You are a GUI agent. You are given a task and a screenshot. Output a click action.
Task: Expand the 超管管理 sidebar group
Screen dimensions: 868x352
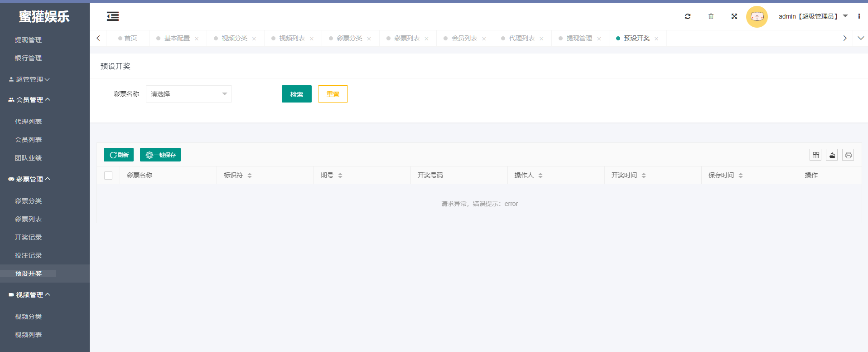(x=30, y=79)
